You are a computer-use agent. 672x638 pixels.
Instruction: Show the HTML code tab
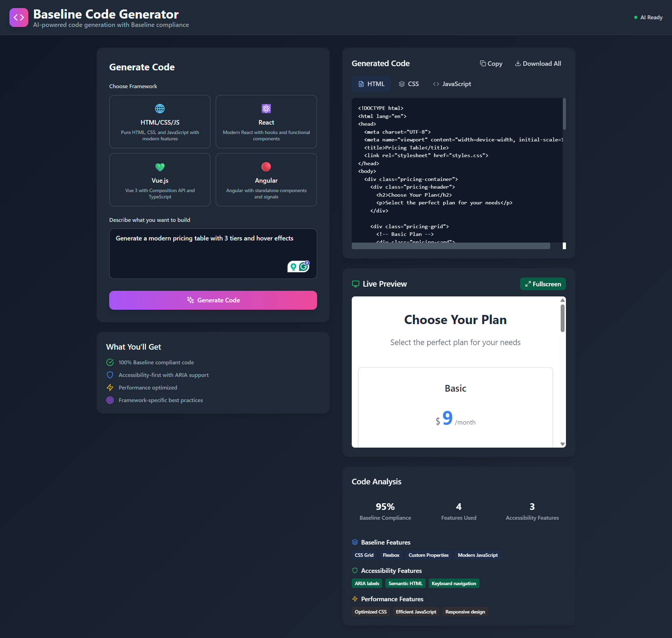coord(371,84)
